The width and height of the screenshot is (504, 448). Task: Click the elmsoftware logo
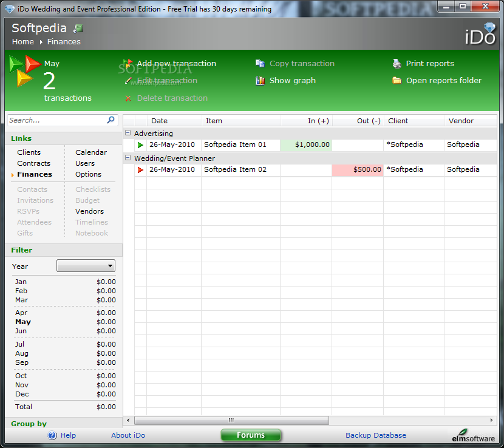[473, 435]
